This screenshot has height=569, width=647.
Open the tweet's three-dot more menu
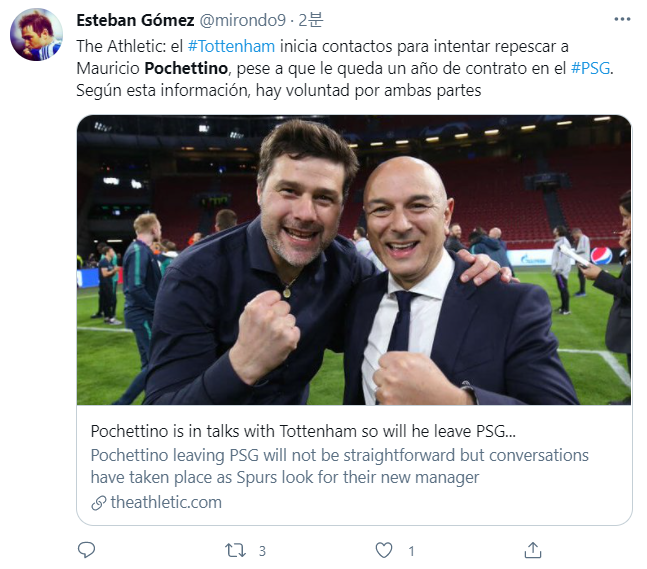tap(624, 20)
